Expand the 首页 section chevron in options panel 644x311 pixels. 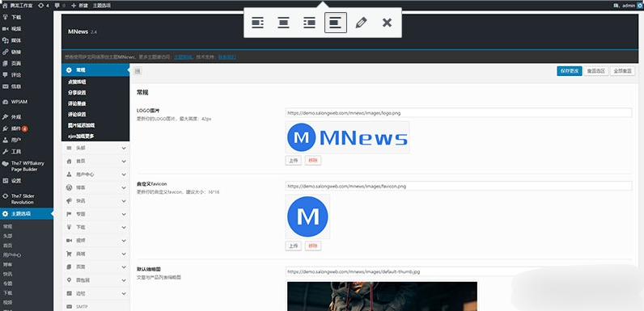click(x=124, y=162)
